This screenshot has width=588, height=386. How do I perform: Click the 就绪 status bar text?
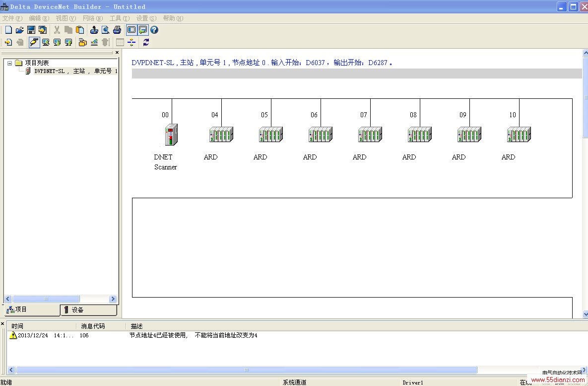point(6,382)
